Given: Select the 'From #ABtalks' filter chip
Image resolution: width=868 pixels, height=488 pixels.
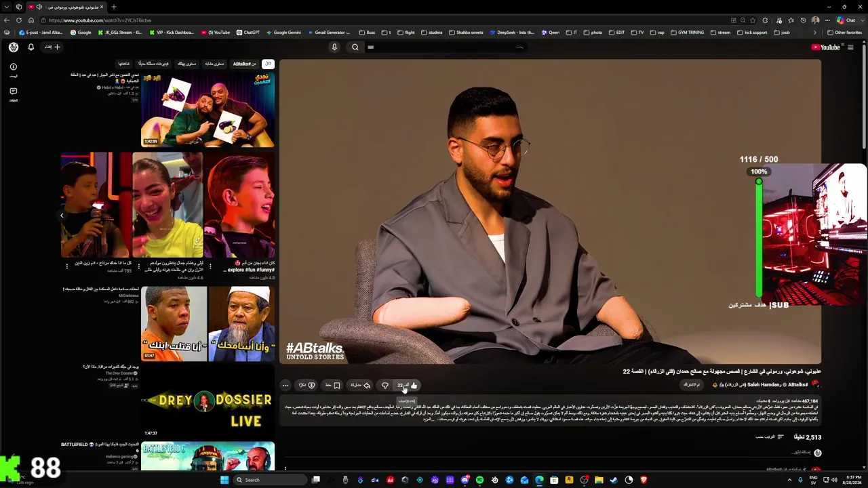Looking at the screenshot, I should click(x=244, y=64).
